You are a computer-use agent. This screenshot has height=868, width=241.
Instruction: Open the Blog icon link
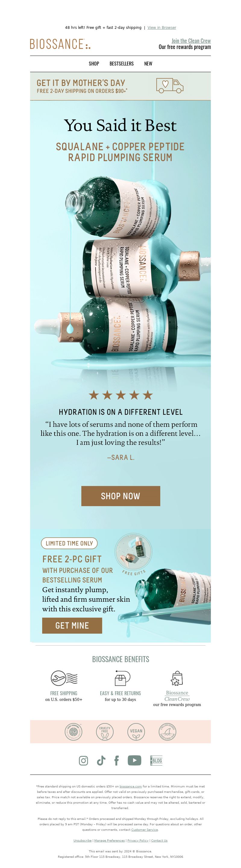click(156, 760)
